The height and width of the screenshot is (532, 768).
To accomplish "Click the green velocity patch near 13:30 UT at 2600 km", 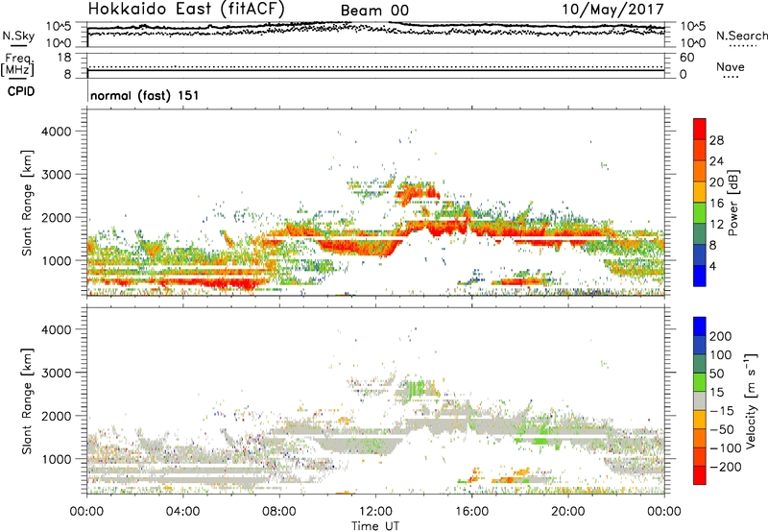I will [416, 388].
